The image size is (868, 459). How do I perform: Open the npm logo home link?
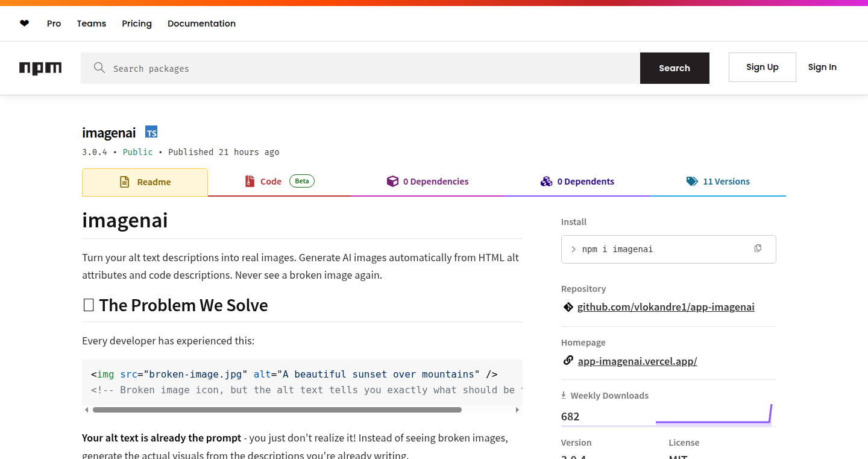pyautogui.click(x=40, y=68)
